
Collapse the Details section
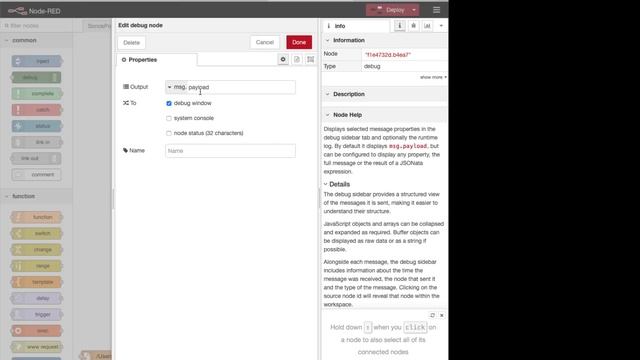(337, 184)
